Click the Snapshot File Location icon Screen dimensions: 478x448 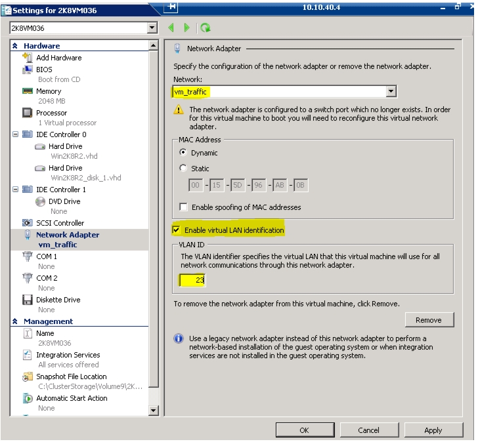pos(28,377)
